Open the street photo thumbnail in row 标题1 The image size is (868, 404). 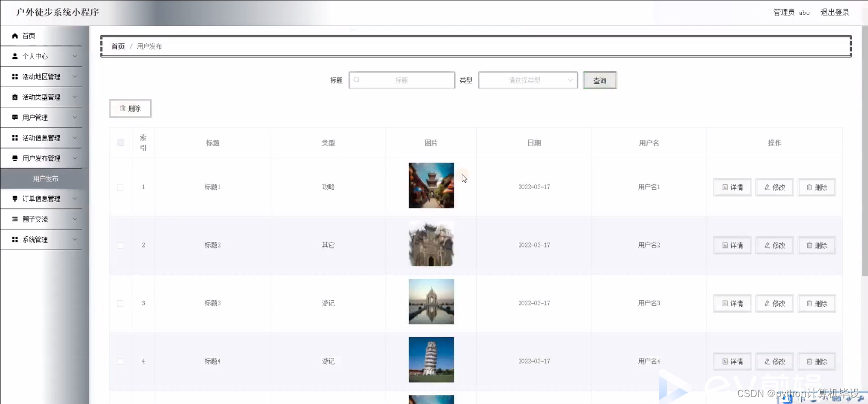(431, 185)
